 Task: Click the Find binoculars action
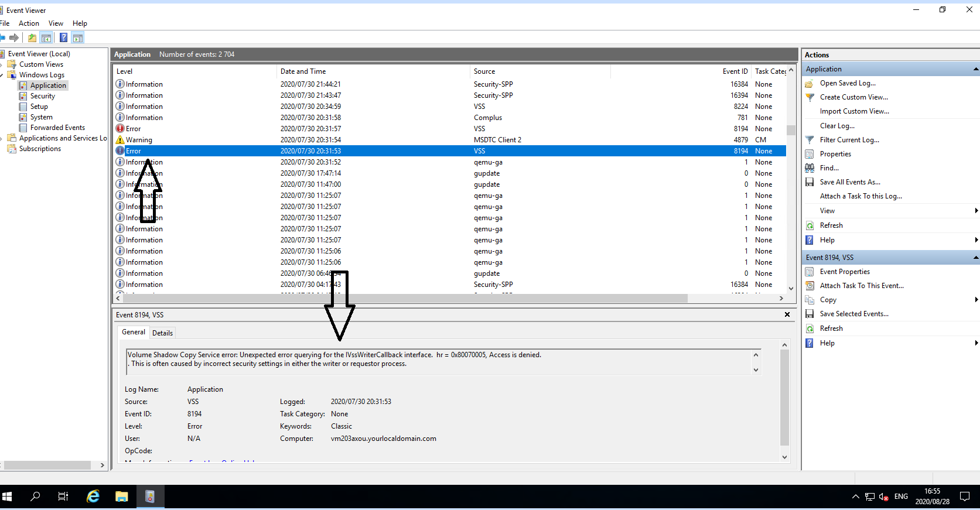810,168
